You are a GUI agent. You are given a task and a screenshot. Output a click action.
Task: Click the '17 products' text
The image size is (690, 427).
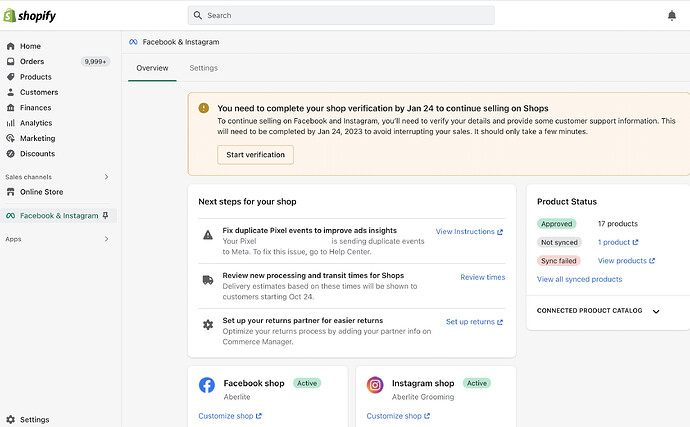click(x=618, y=224)
